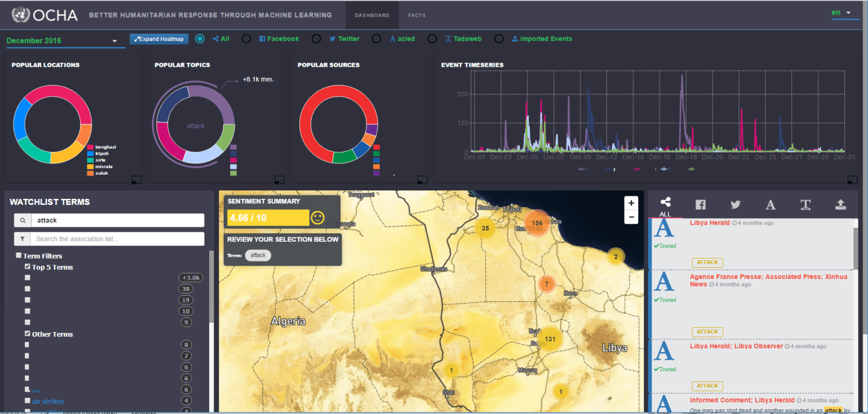Expand the Event Timeseries chart panel icon
The image size is (868, 414).
coord(852,179)
